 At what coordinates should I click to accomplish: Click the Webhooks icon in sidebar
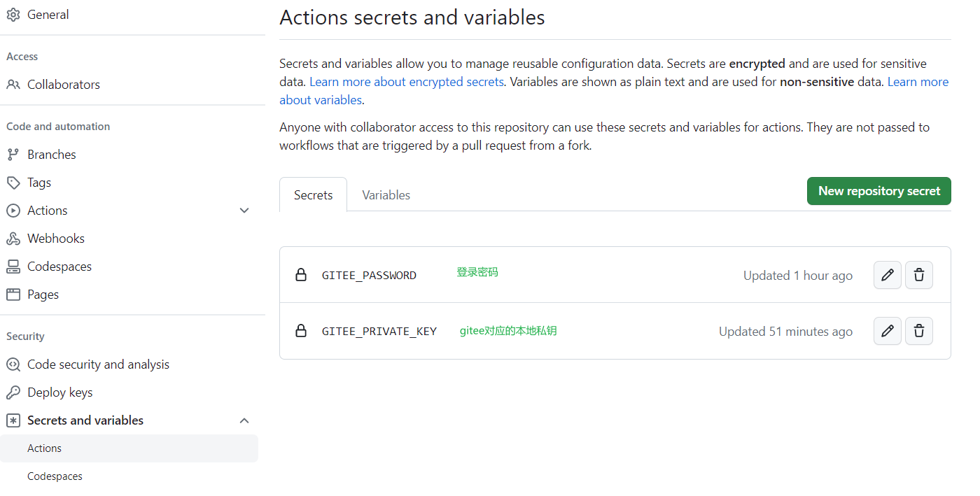[x=13, y=239]
